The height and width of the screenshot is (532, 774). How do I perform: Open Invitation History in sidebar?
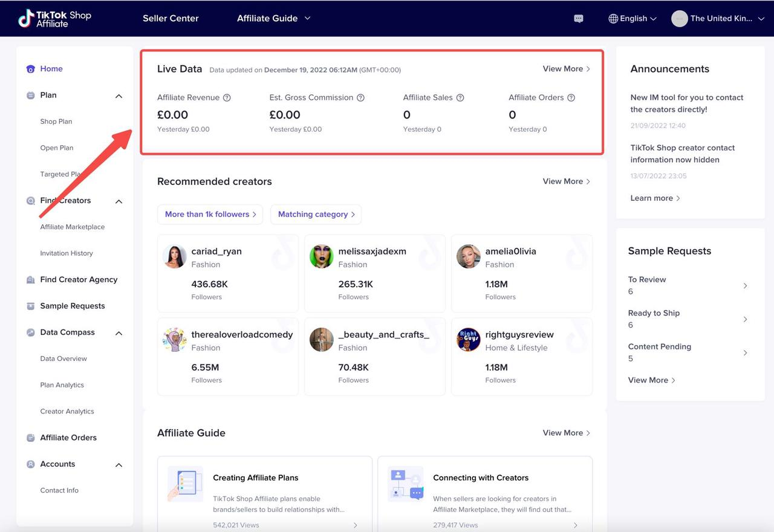(x=67, y=253)
